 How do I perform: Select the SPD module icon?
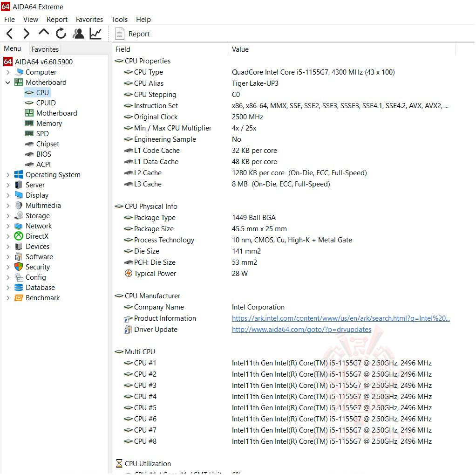pyautogui.click(x=29, y=134)
